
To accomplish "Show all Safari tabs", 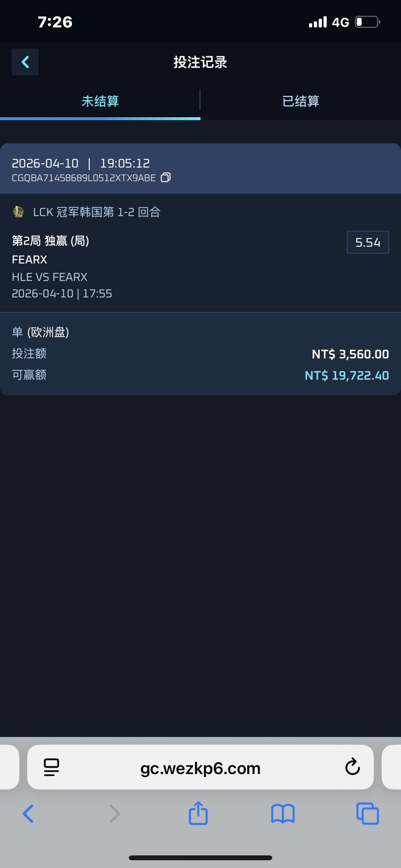I will tap(367, 814).
